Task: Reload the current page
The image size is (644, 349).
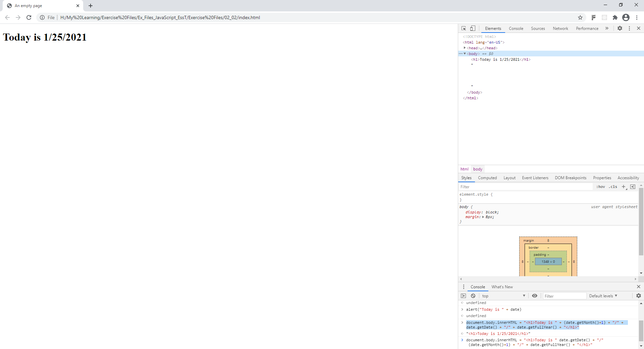Action: (29, 17)
